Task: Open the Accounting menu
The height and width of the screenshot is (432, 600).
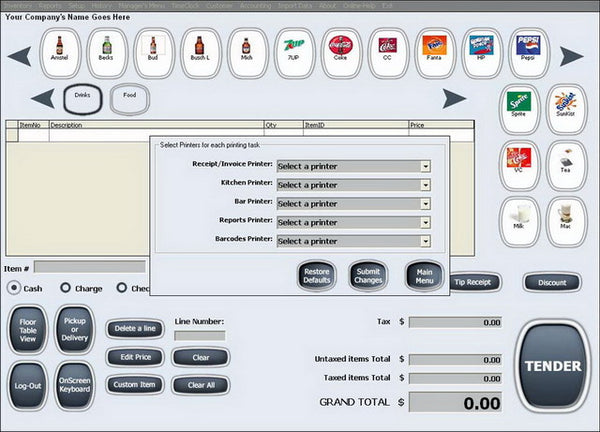Action: pos(255,6)
